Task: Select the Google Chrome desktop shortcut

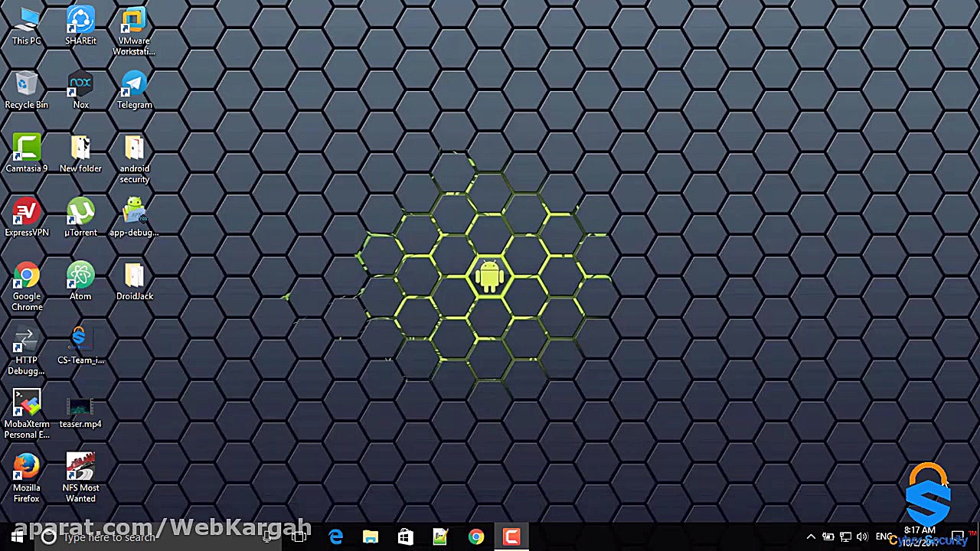Action: click(27, 287)
